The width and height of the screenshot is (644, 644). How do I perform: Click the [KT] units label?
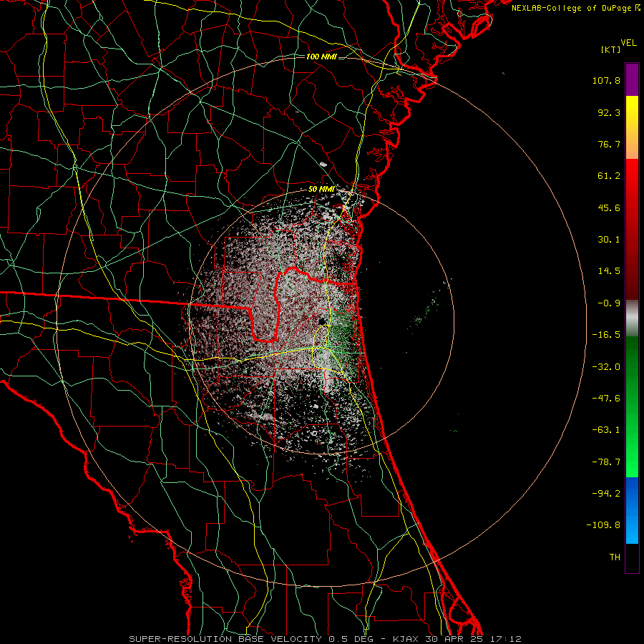pos(610,49)
